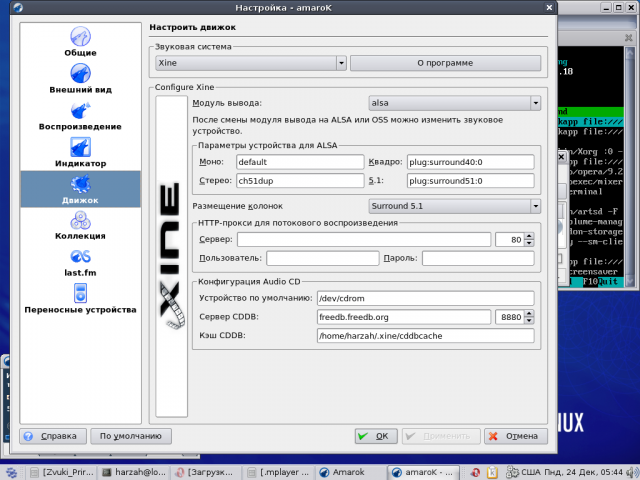Click the clipboard tray icon
The height and width of the screenshot is (480, 640).
(x=493, y=472)
